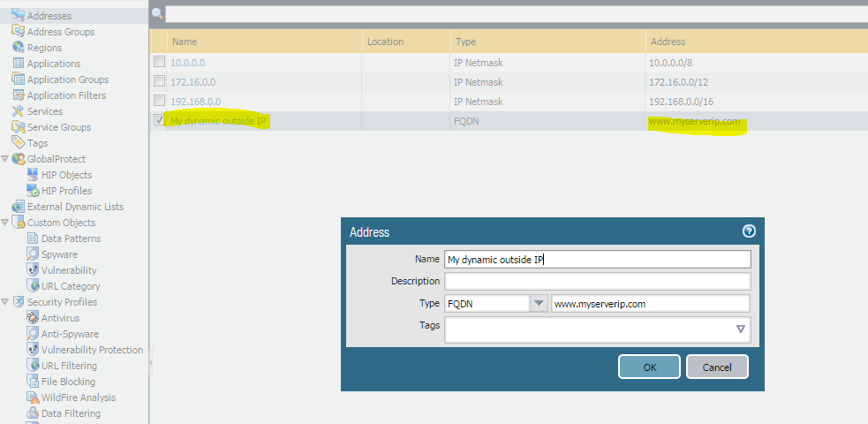Check the 172.16.0.0 row checkbox
868x424 pixels.
tap(160, 80)
